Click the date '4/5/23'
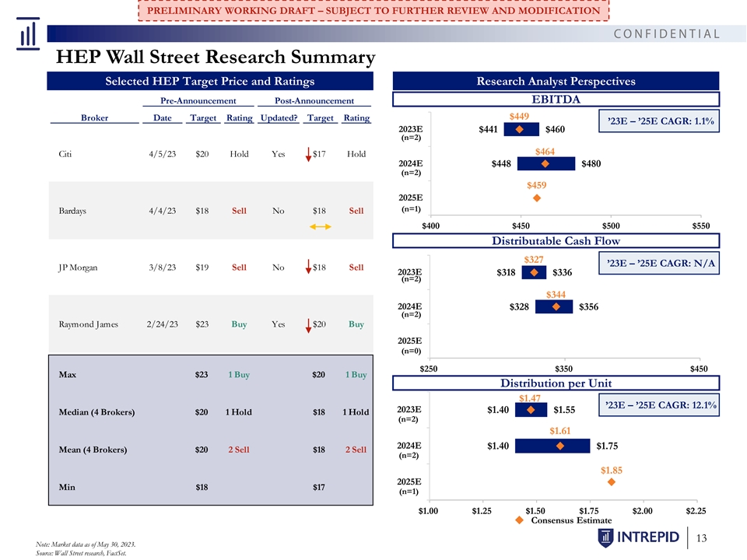 click(x=163, y=154)
